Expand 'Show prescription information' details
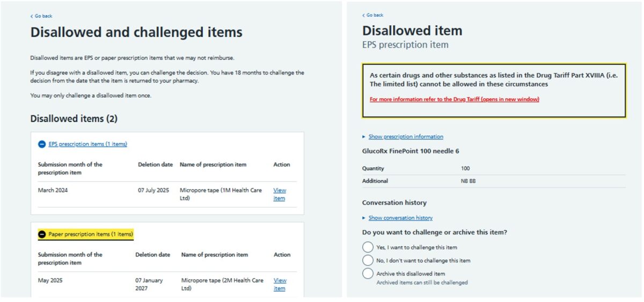 pos(406,137)
